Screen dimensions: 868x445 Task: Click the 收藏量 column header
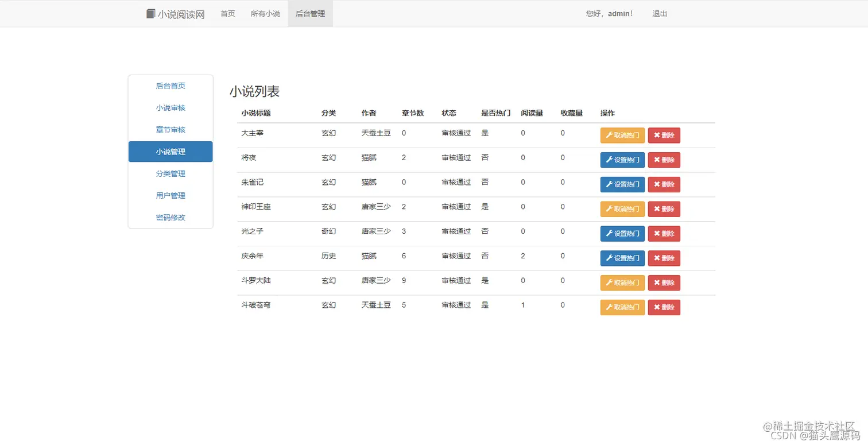tap(572, 113)
